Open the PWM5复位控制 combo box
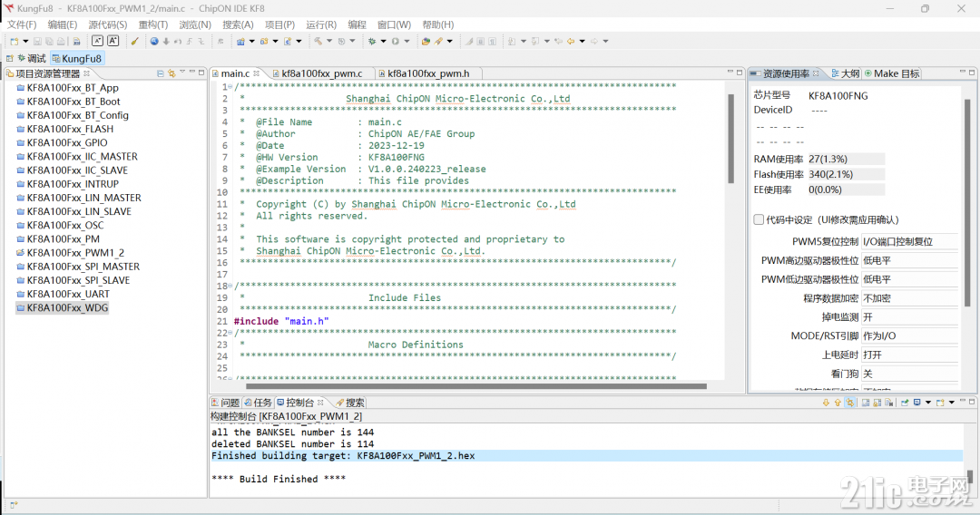The width and height of the screenshot is (980, 515). pyautogui.click(x=909, y=241)
